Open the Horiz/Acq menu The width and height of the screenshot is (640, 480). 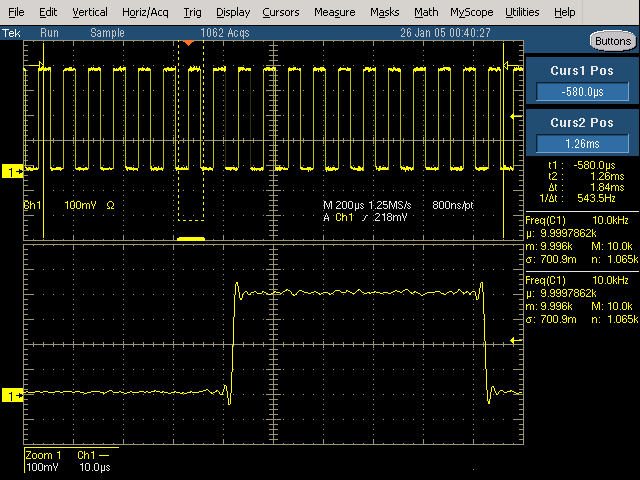coord(146,12)
